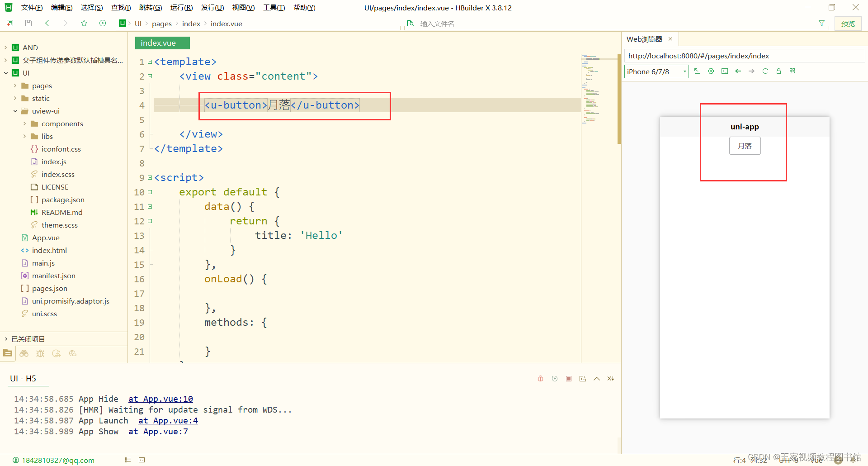The image size is (868, 466).
Task: Open the 工具(T) menu
Action: [x=274, y=8]
